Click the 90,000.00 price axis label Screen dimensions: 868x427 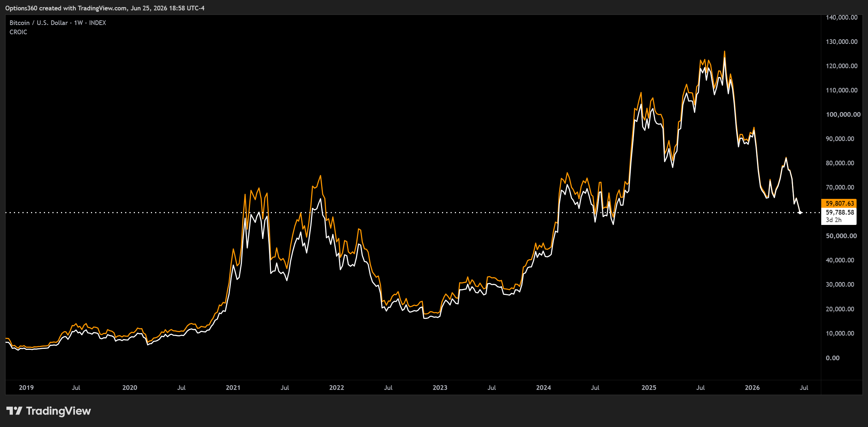(840, 139)
